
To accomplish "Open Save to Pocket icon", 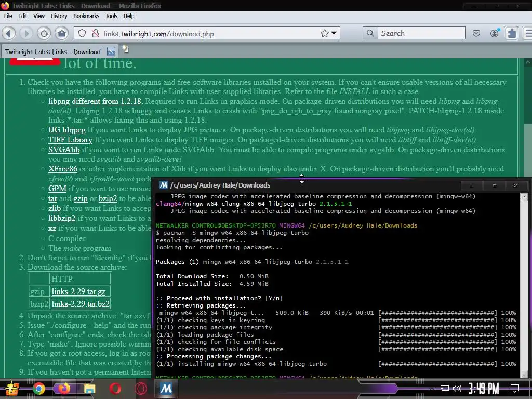I will [476, 33].
